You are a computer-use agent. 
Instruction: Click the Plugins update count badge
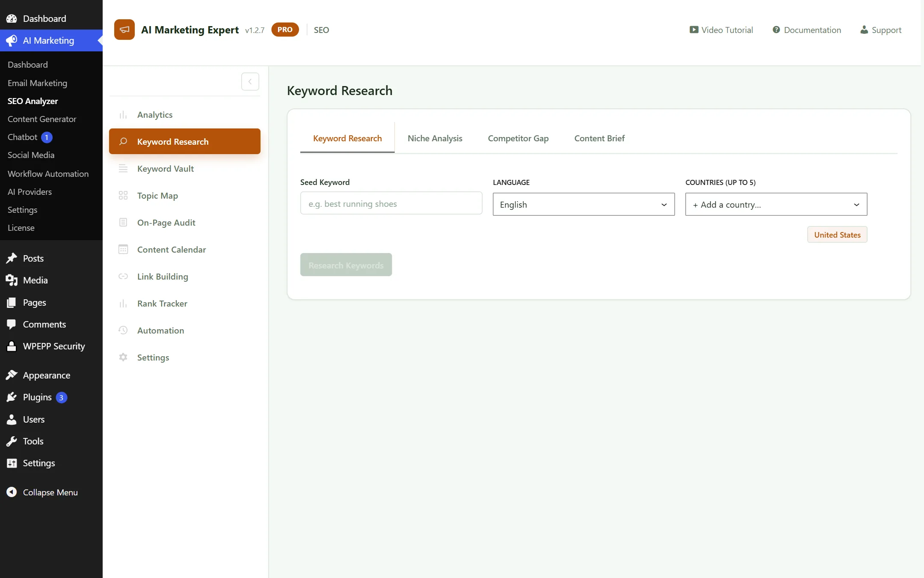click(x=61, y=397)
